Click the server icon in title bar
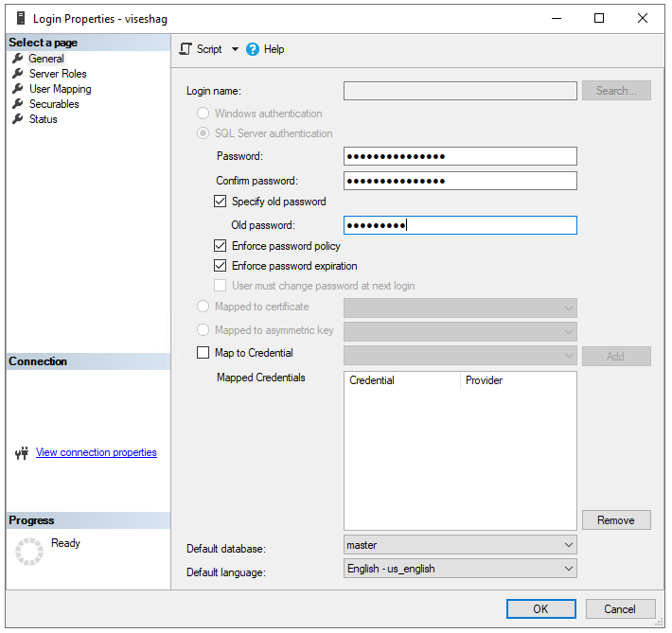The height and width of the screenshot is (633, 672). (21, 18)
